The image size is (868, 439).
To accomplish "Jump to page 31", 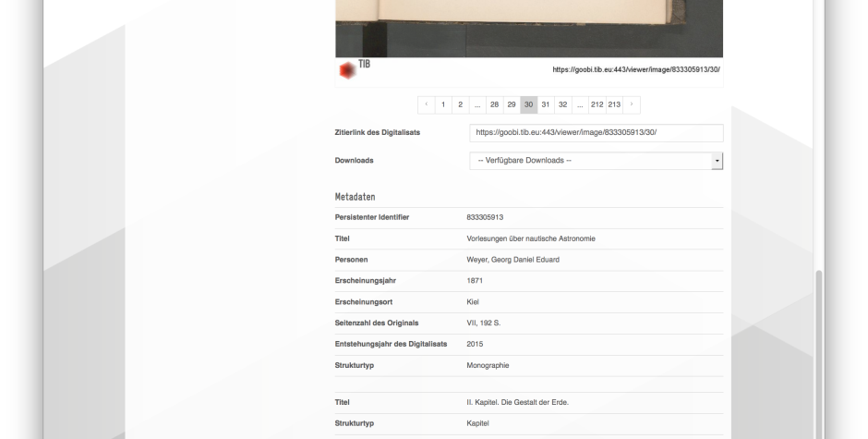I will [x=546, y=104].
